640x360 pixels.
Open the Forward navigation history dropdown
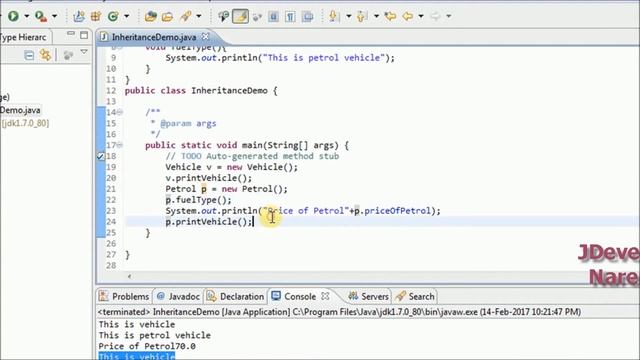click(x=449, y=16)
